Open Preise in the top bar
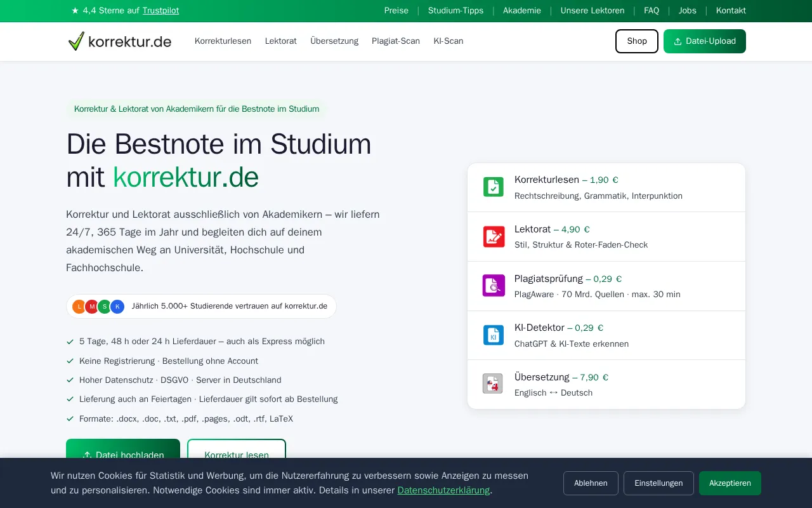812x508 pixels. click(396, 10)
